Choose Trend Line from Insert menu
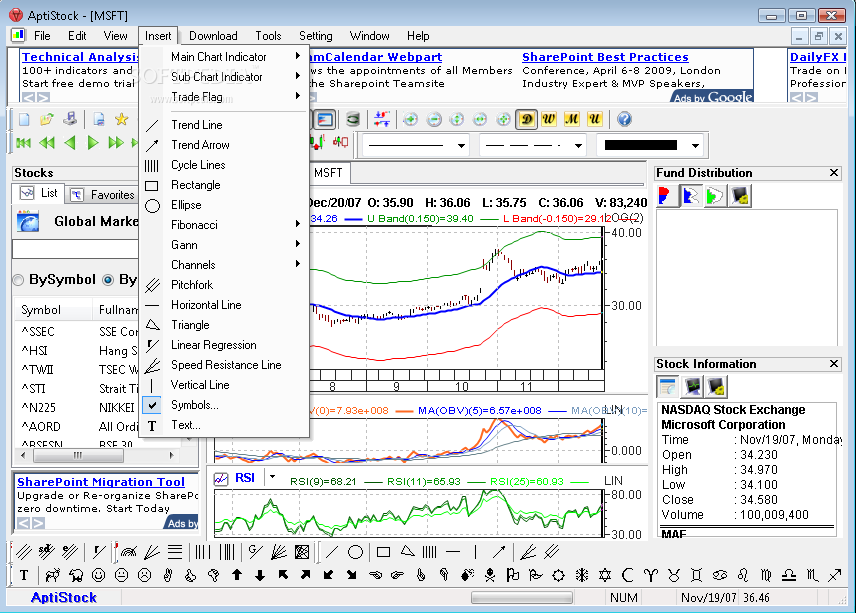856x613 pixels. (224, 125)
